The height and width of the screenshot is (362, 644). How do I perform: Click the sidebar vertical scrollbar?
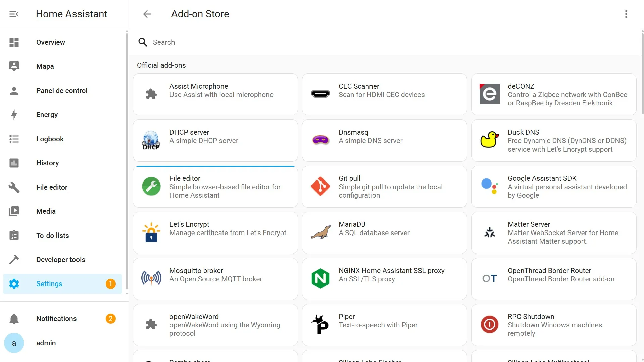pos(127,160)
